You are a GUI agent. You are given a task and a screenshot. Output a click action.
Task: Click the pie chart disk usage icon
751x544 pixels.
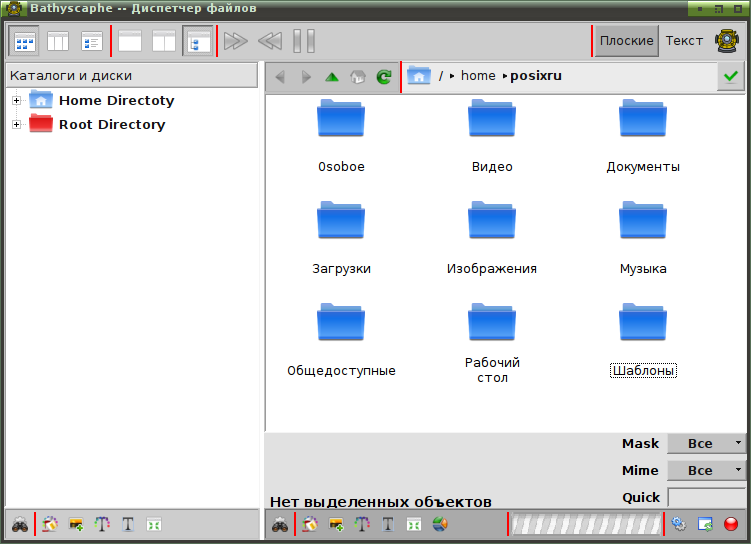pos(440,524)
